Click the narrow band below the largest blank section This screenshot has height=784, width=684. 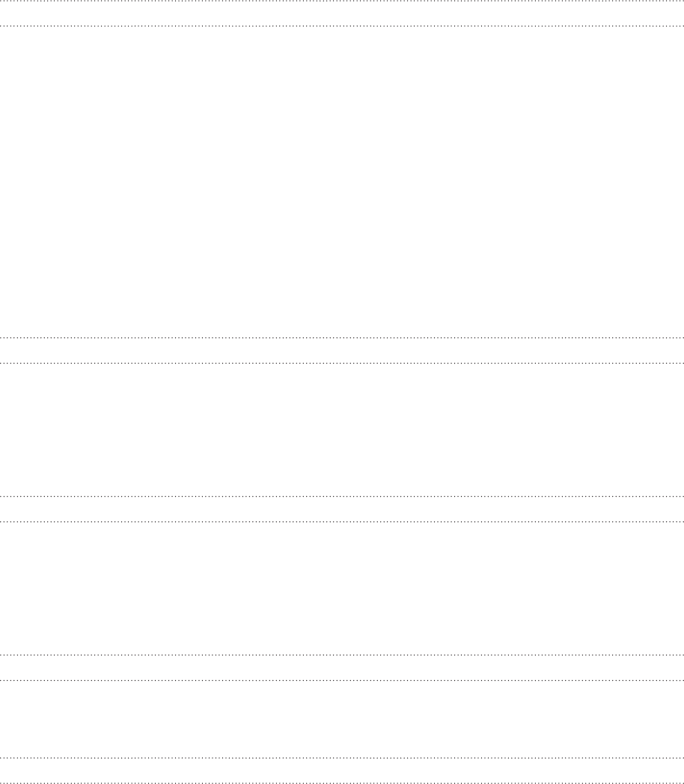click(342, 351)
